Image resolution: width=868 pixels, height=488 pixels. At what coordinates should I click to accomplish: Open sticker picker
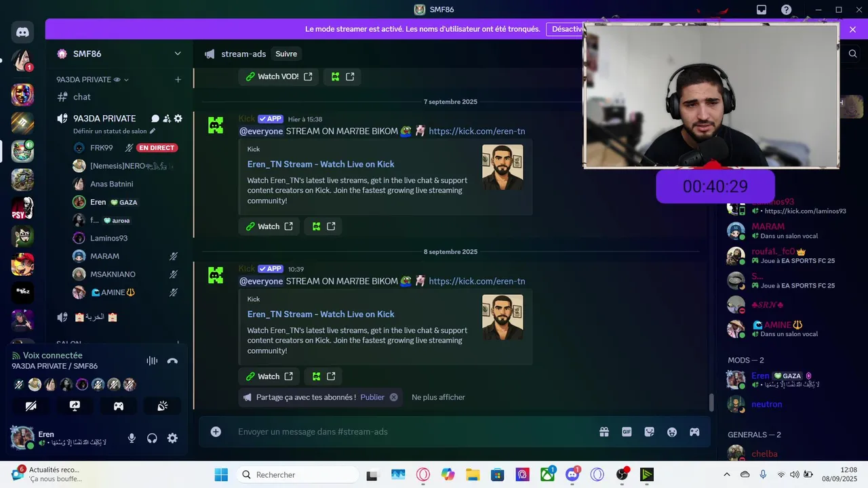[x=649, y=432]
